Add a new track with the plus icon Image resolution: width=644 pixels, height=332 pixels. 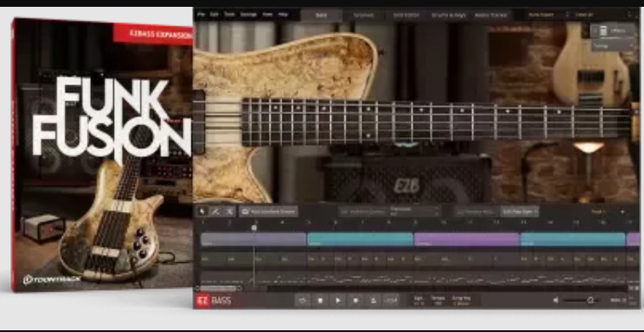622,212
